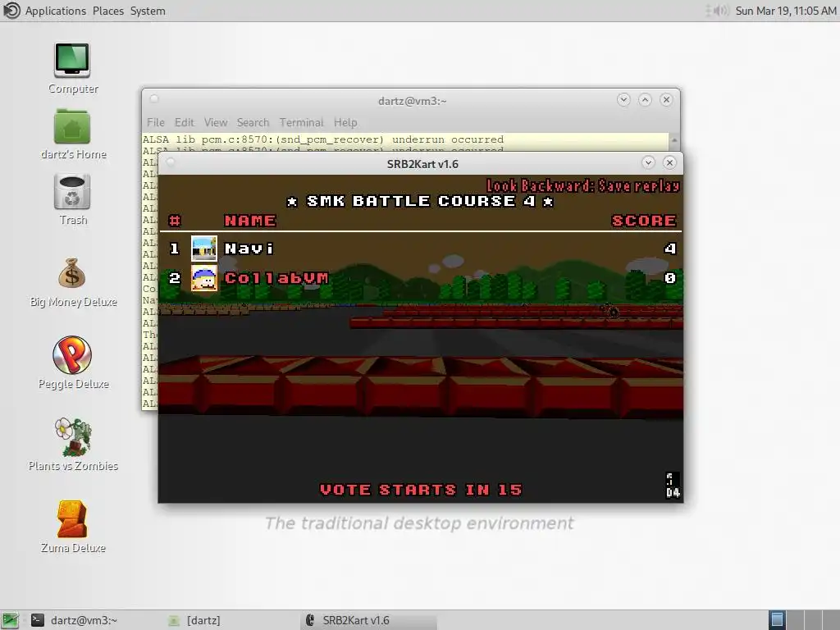Viewport: 840px width, 630px height.
Task: Open the terminal Edit menu
Action: (x=185, y=123)
